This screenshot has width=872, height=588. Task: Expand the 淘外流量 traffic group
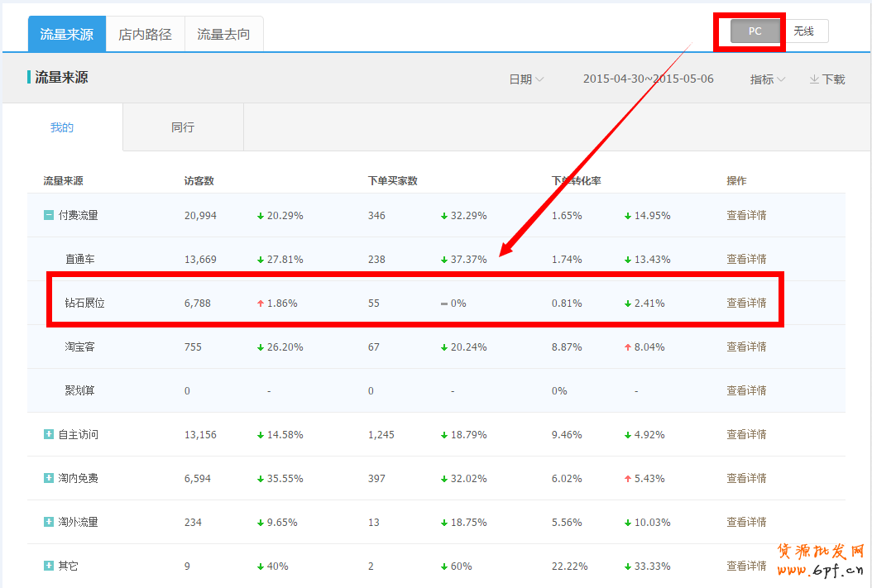click(x=49, y=522)
